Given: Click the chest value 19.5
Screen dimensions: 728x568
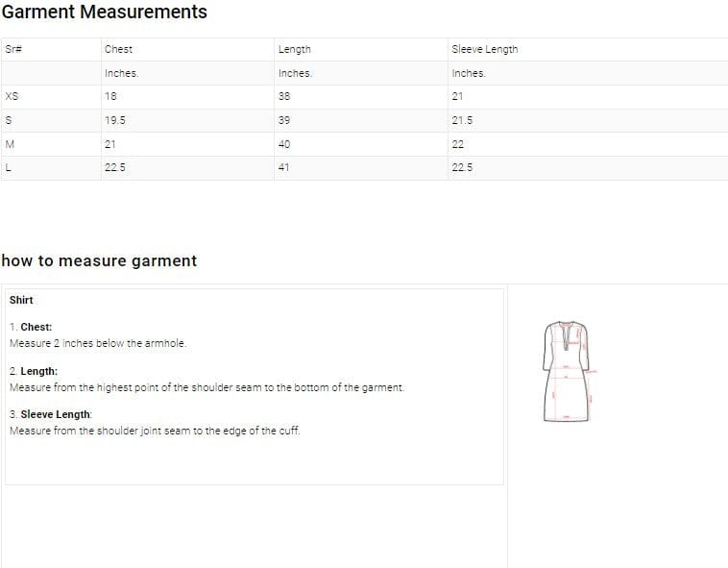Looking at the screenshot, I should coord(115,120).
